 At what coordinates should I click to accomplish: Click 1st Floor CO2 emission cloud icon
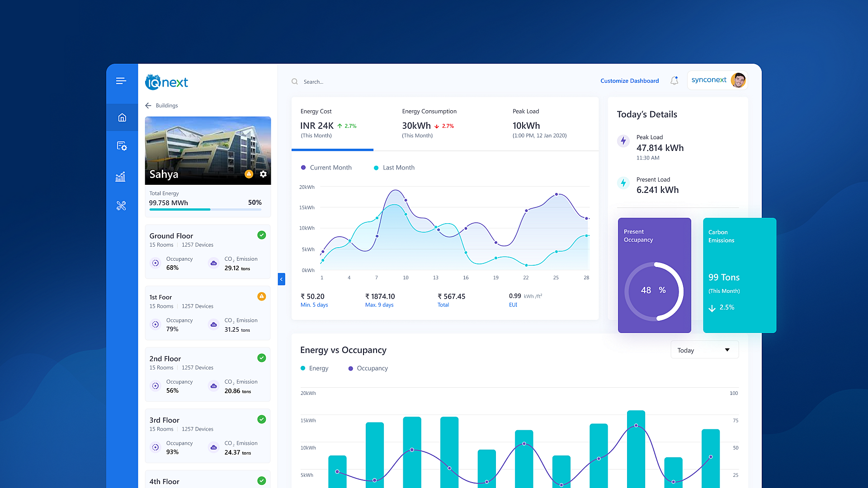pyautogui.click(x=214, y=324)
